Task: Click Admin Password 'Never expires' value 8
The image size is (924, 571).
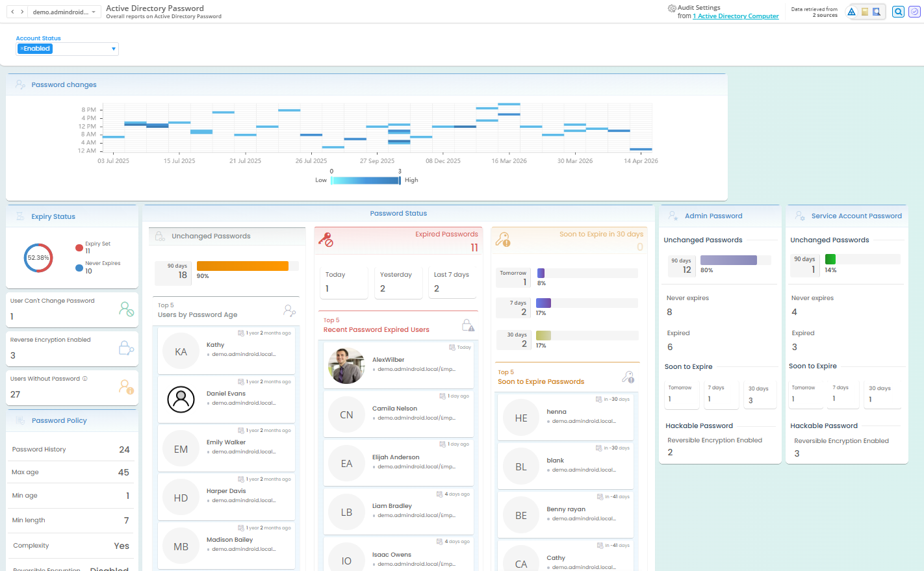Action: (x=669, y=312)
